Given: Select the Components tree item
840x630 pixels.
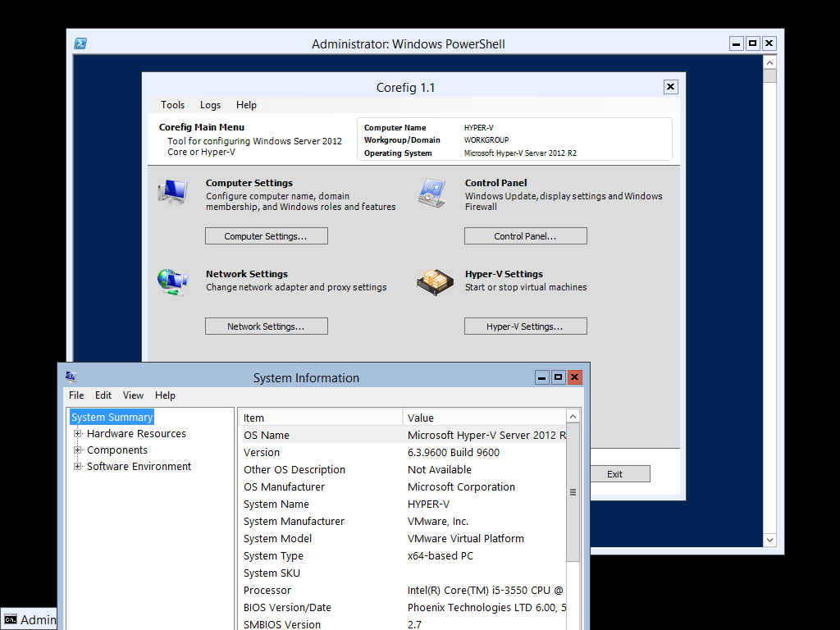Looking at the screenshot, I should pyautogui.click(x=117, y=450).
